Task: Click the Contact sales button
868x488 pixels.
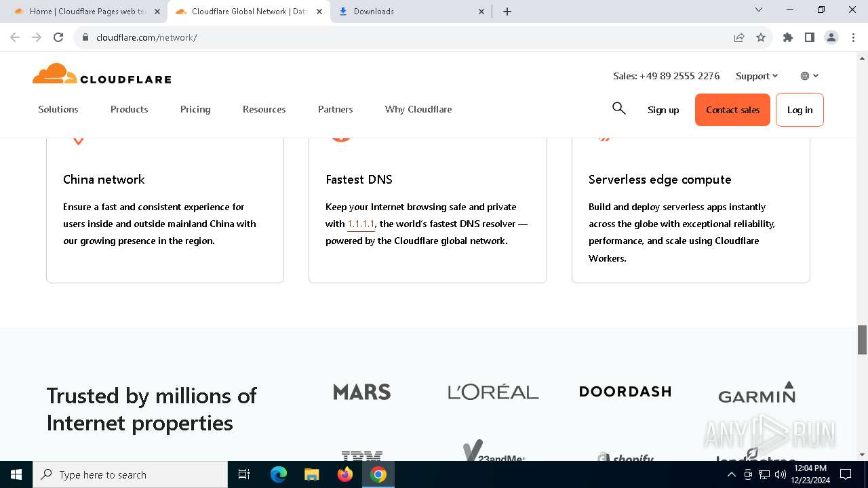Action: tap(732, 110)
